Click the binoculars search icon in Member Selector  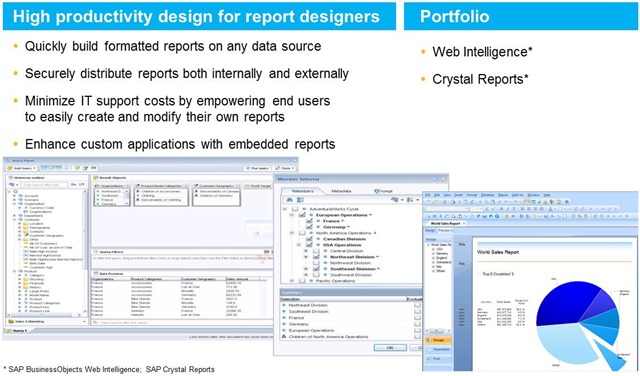click(x=289, y=200)
